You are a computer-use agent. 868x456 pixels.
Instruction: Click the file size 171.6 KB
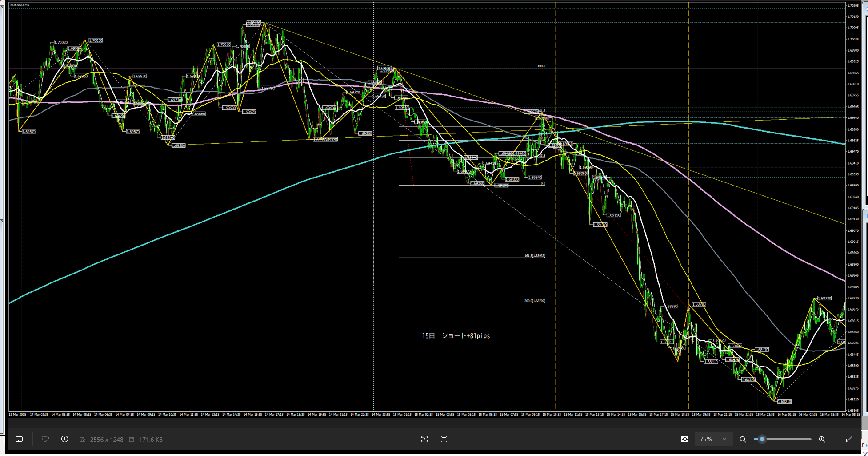pyautogui.click(x=151, y=440)
